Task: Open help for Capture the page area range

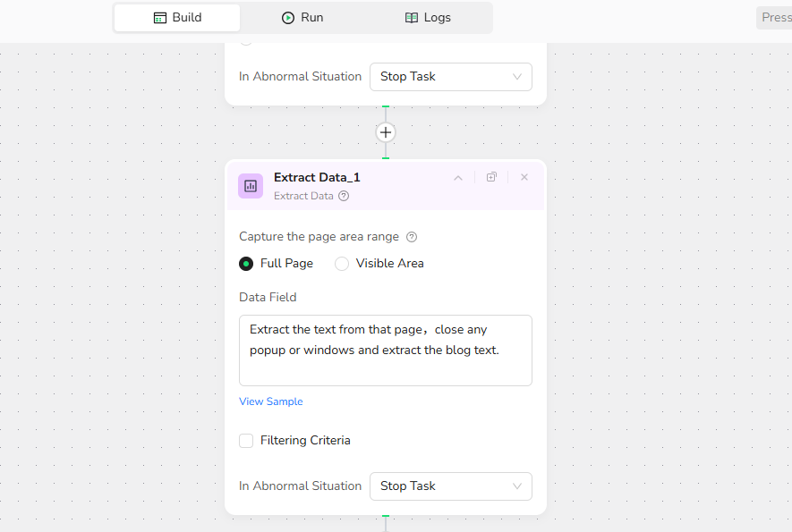Action: [412, 237]
